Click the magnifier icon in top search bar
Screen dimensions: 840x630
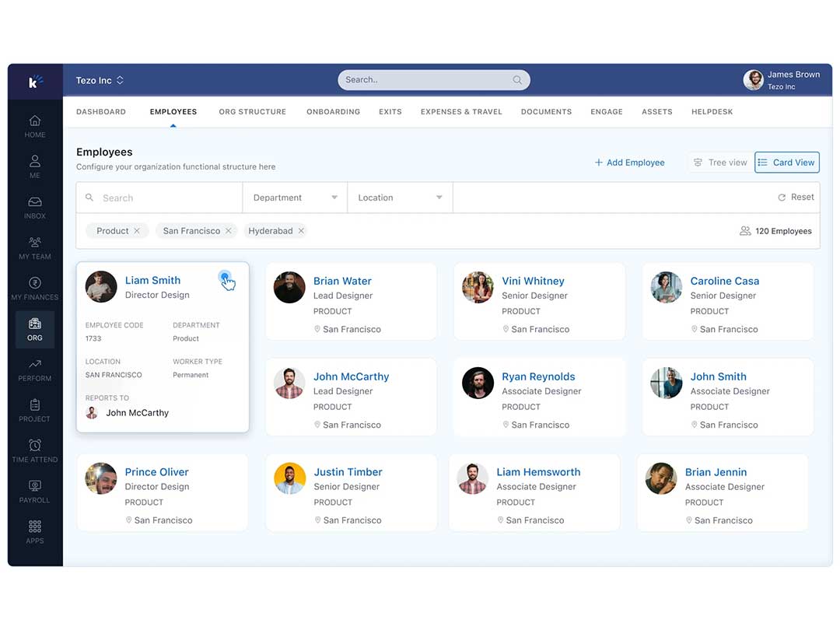coord(517,80)
